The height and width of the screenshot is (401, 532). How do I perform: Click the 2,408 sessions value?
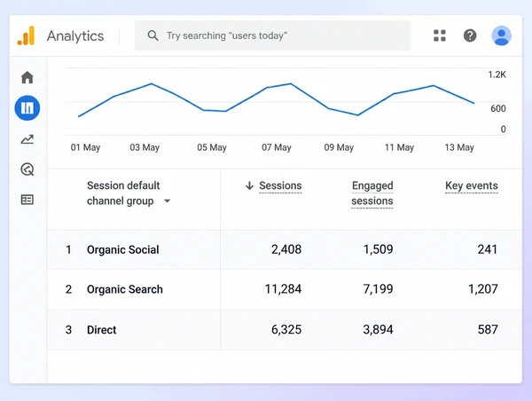(x=286, y=249)
